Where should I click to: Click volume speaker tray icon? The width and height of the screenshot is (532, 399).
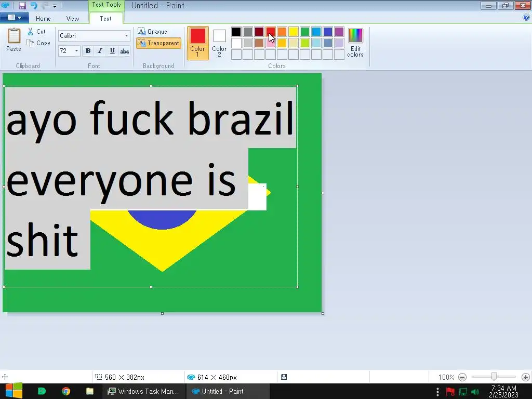coord(475,392)
